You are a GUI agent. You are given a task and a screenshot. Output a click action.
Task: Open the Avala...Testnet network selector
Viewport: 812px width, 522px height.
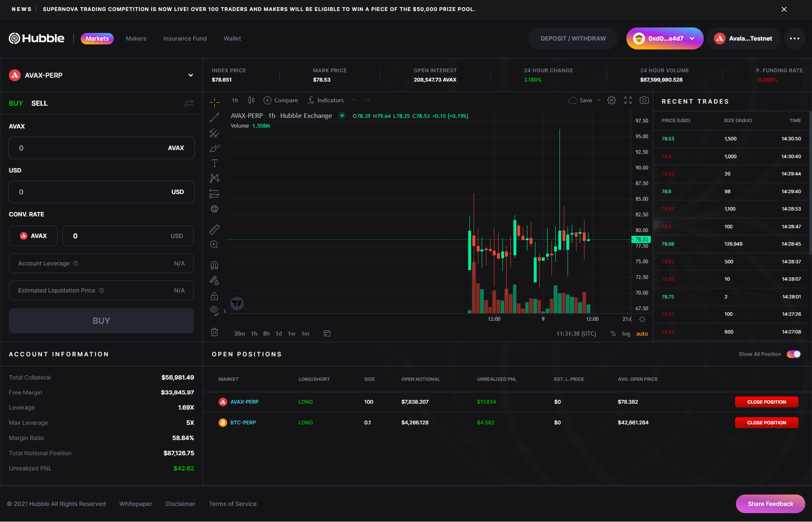(x=744, y=38)
